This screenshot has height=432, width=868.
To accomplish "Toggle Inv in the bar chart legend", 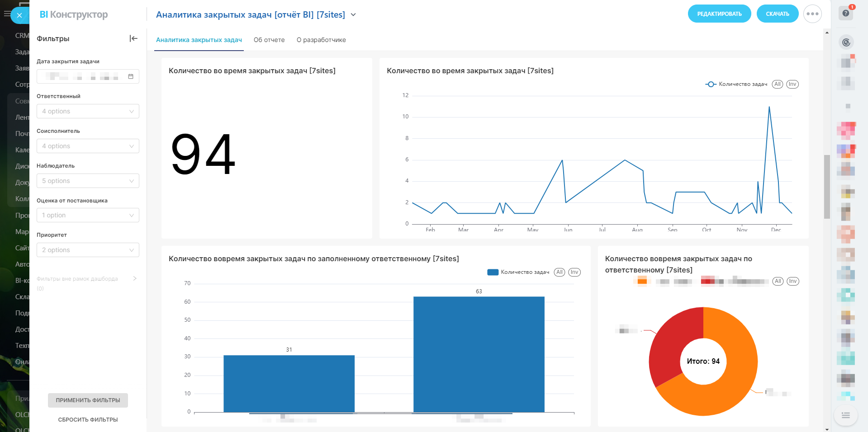I will (574, 272).
